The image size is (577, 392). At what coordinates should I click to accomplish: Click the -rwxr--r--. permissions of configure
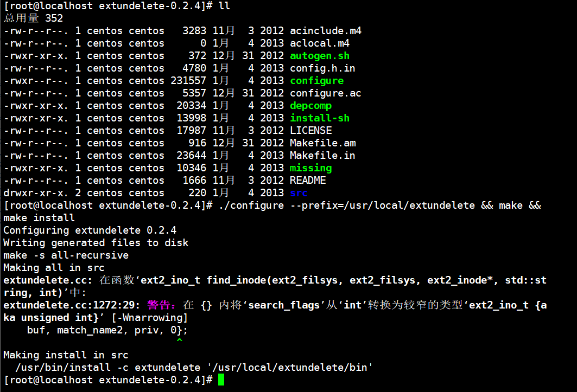36,81
